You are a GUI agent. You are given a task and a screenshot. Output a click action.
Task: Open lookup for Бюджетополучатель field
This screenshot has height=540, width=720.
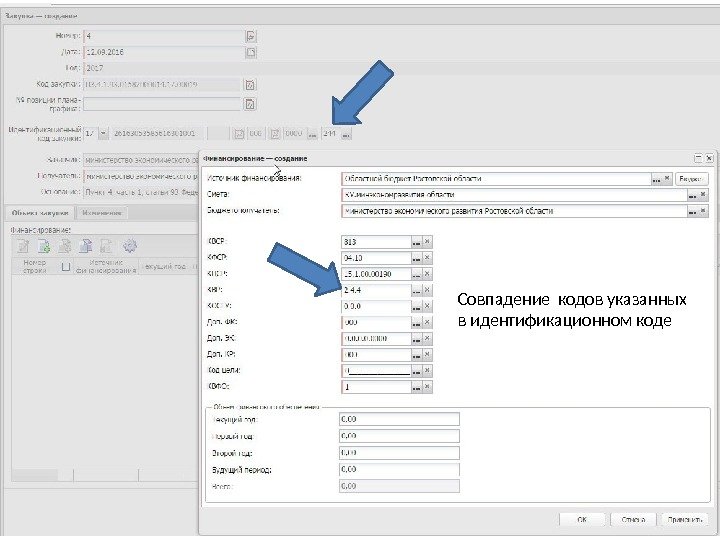(692, 211)
